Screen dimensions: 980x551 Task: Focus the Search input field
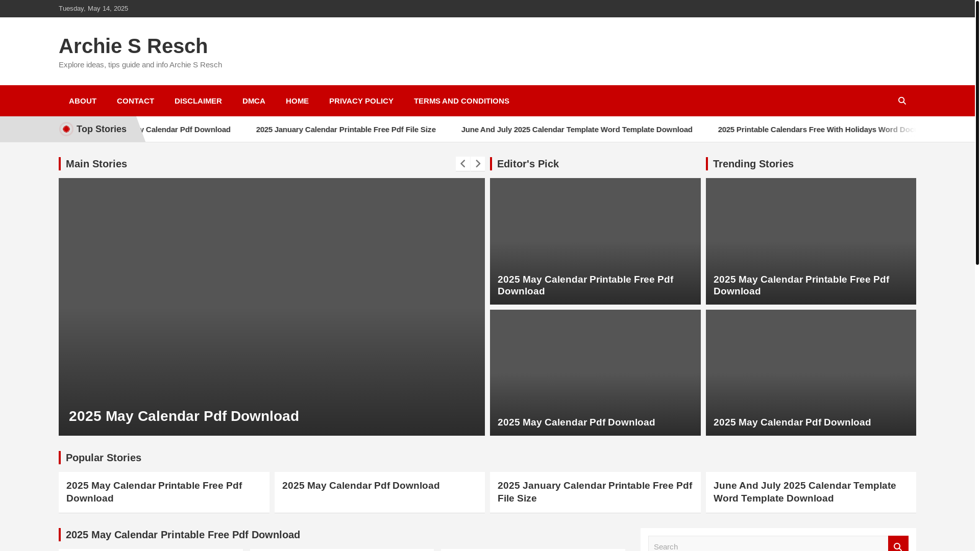pyautogui.click(x=768, y=544)
